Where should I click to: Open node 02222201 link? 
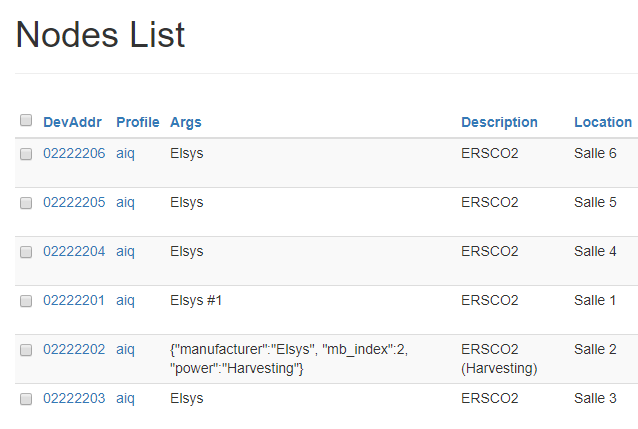(x=74, y=300)
